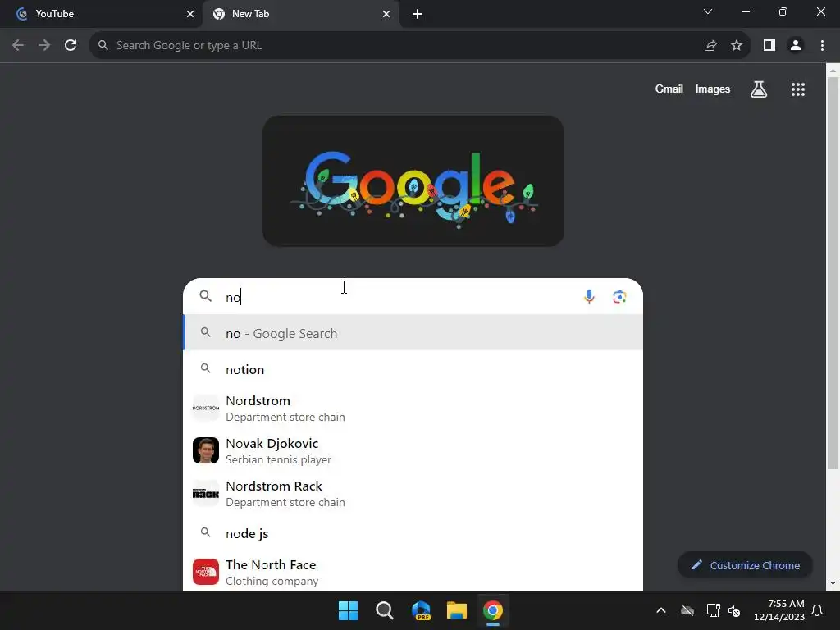The height and width of the screenshot is (630, 840).
Task: Reload the current page
Action: 71,46
